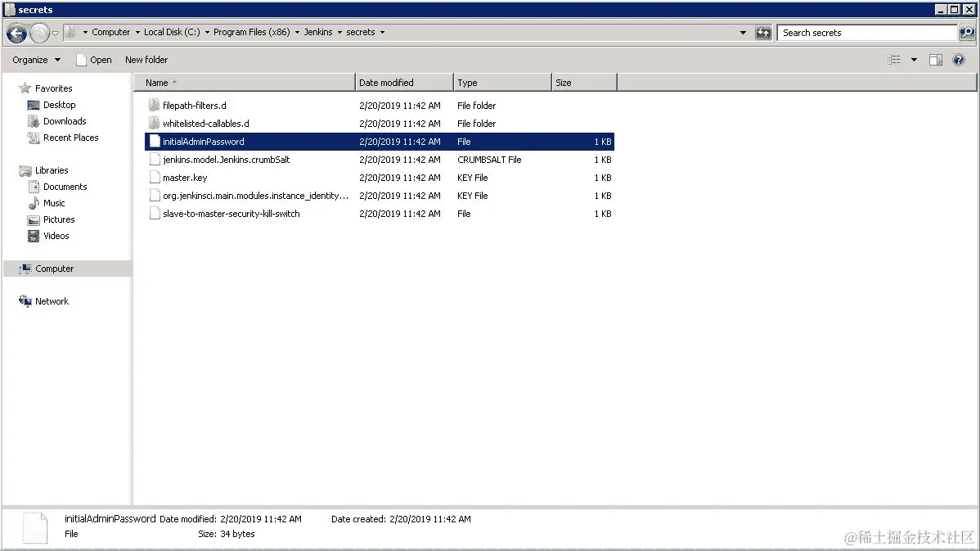The image size is (980, 551).
Task: Open the Pictures library
Action: [59, 219]
